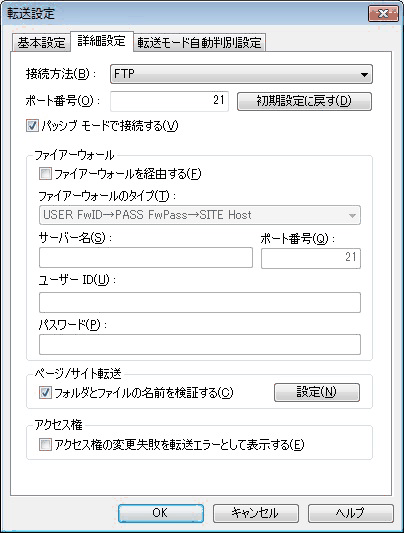Select the 詳細設定 tab
404x533 pixels.
tap(102, 41)
